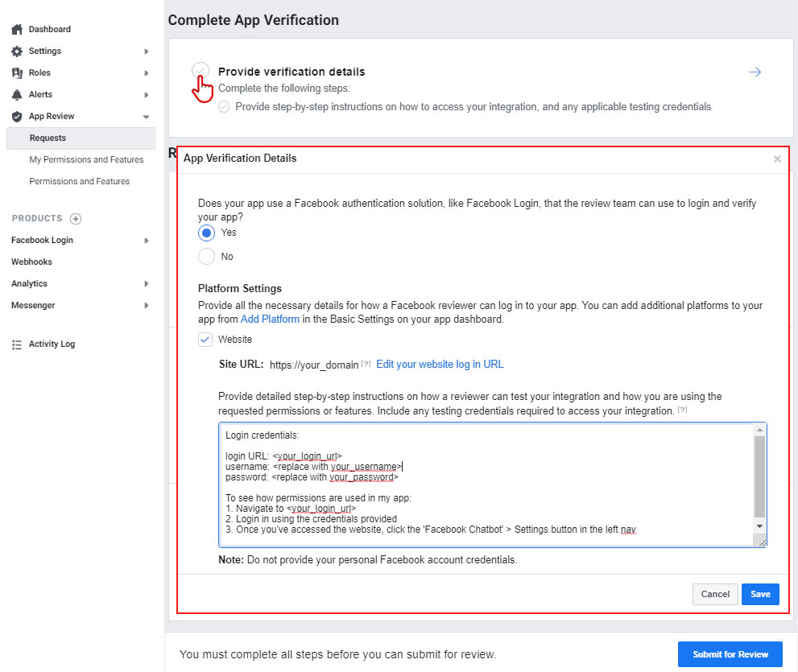798x672 pixels.
Task: Click the Settings gear icon
Action: coord(17,52)
